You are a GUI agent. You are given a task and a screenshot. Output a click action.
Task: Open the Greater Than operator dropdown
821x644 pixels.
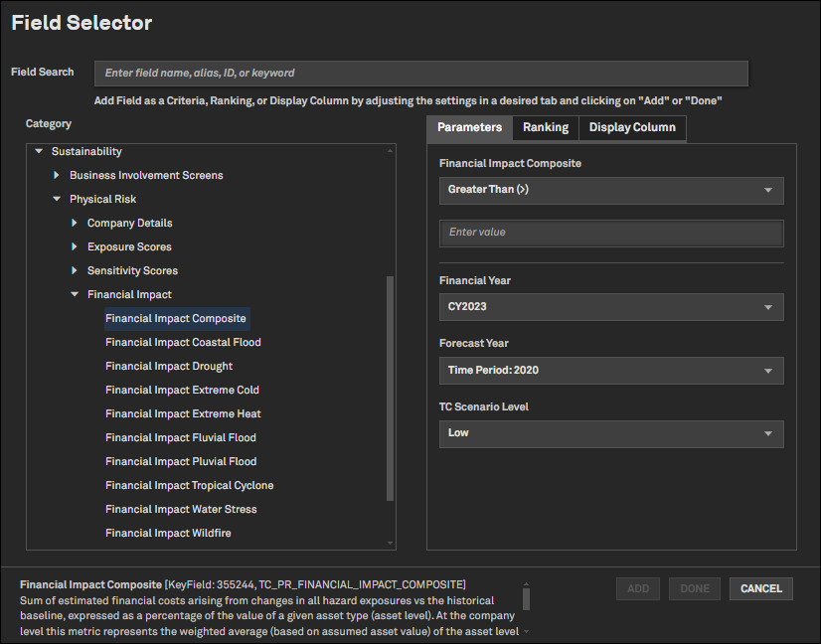pos(610,190)
